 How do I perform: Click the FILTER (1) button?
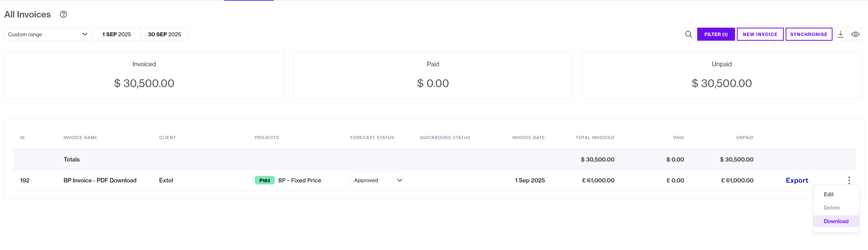(x=716, y=34)
